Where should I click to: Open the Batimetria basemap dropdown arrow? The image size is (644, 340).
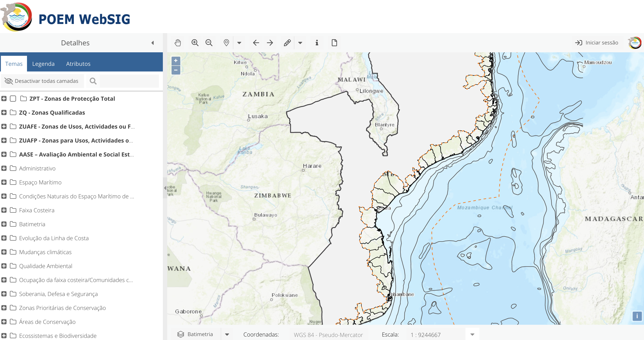coord(227,335)
